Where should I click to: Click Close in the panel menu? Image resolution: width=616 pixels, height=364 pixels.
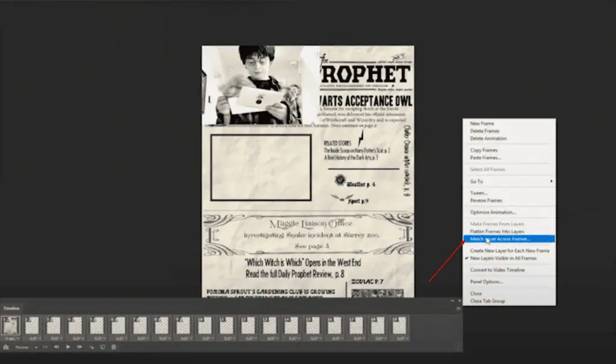click(476, 294)
